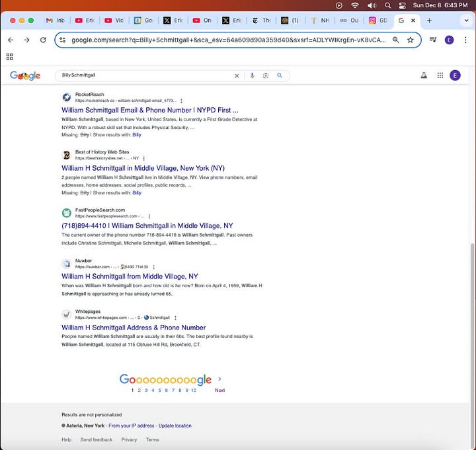This screenshot has width=476, height=450.
Task: Open more options for FastPeopleSearch result
Action: (149, 216)
